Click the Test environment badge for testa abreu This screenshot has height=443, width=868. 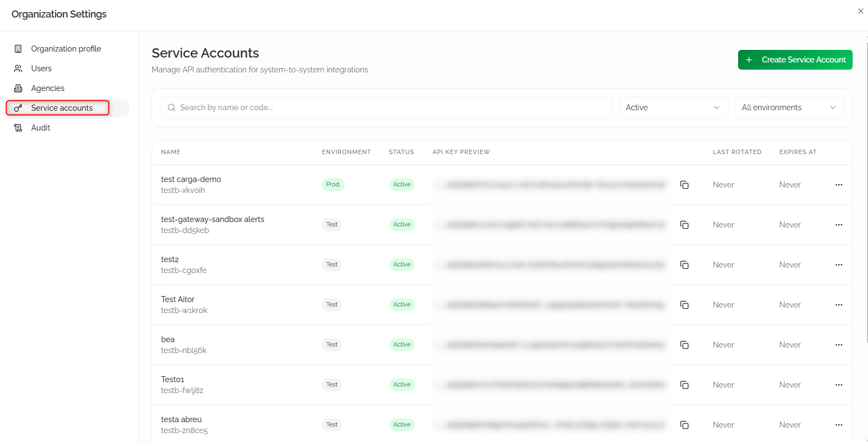click(332, 424)
